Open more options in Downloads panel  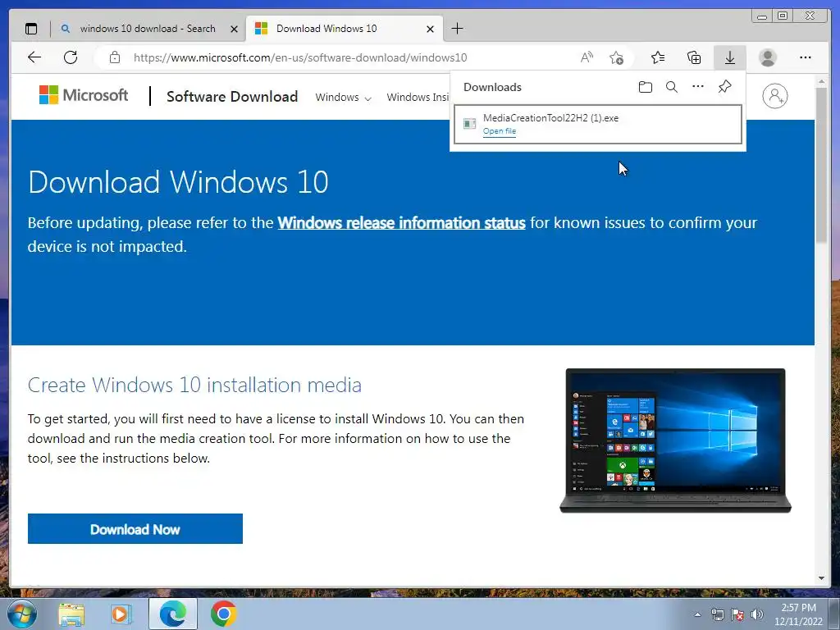click(x=698, y=86)
